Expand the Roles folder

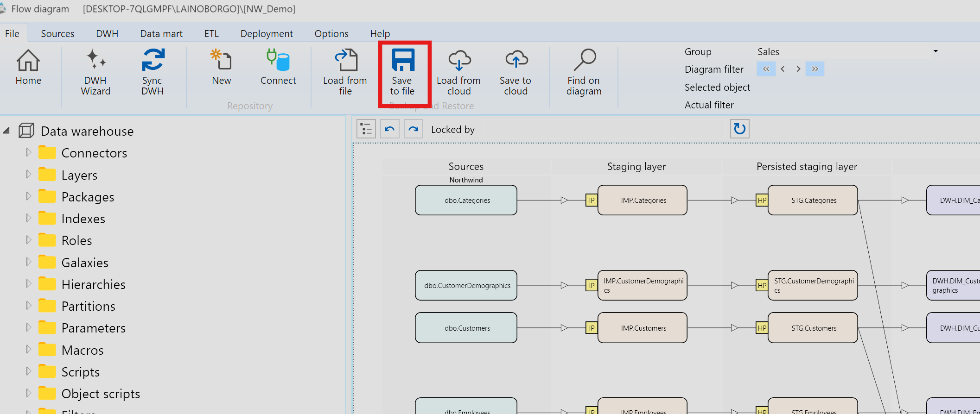pyautogui.click(x=28, y=240)
